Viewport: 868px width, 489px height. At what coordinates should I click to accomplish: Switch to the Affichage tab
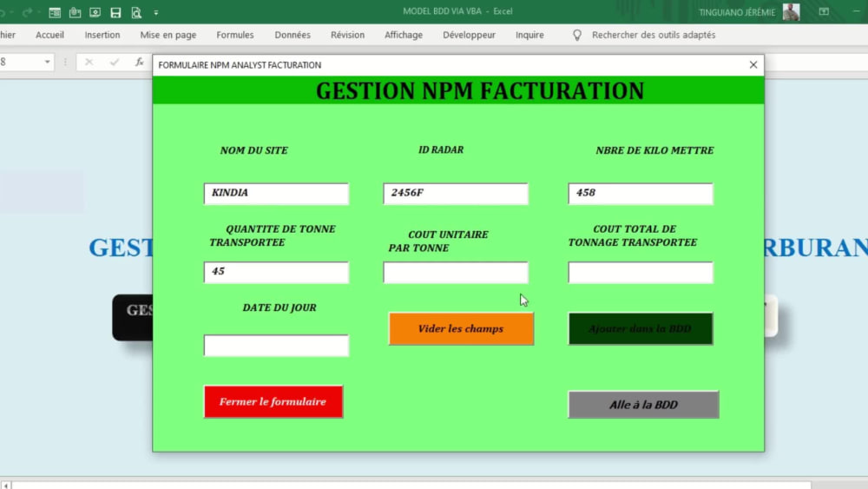pos(404,35)
